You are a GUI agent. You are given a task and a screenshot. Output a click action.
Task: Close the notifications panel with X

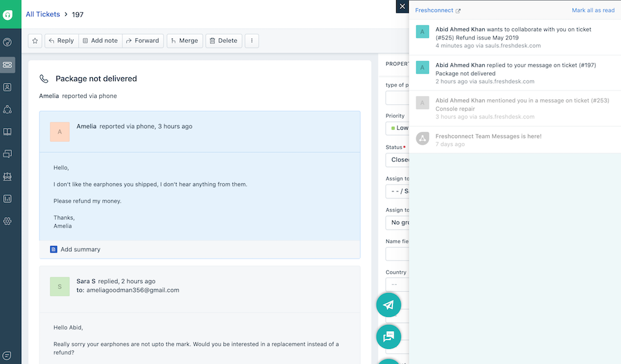coord(402,6)
